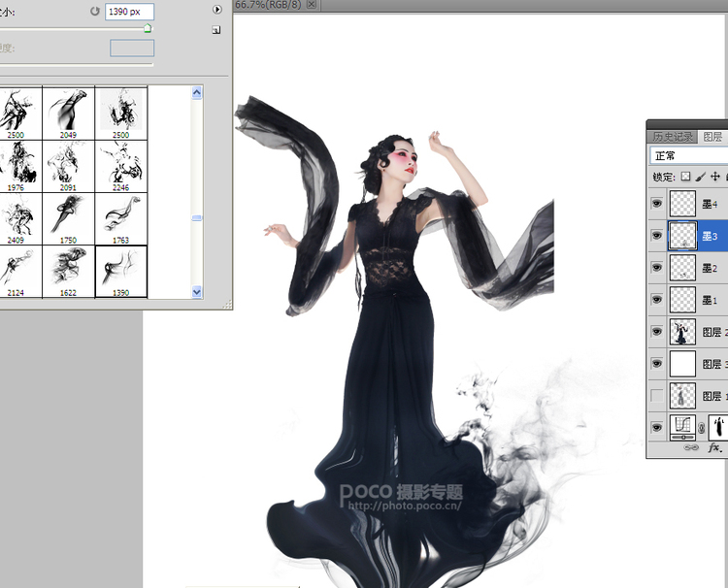Choose the 1763 smoke brush preset
The image size is (728, 588).
pos(120,218)
